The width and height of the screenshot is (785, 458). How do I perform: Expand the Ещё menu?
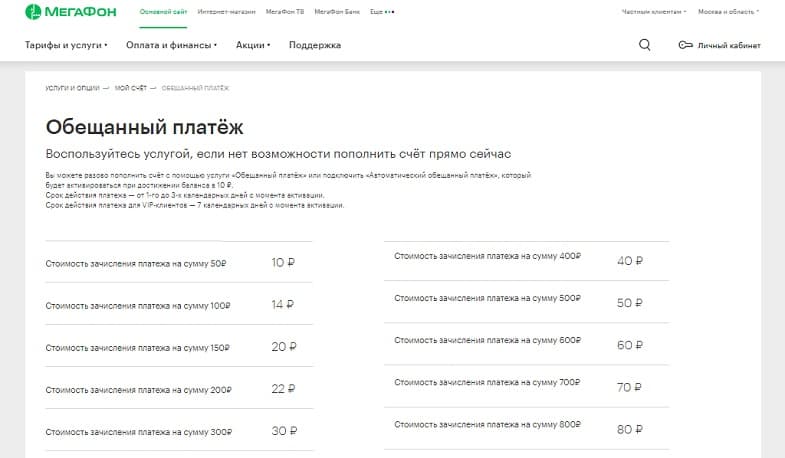pyautogui.click(x=382, y=12)
